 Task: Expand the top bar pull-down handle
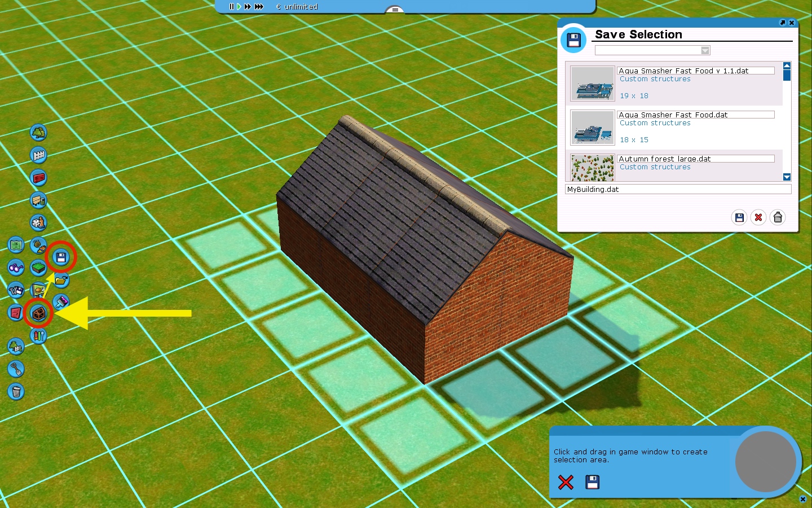pyautogui.click(x=395, y=10)
